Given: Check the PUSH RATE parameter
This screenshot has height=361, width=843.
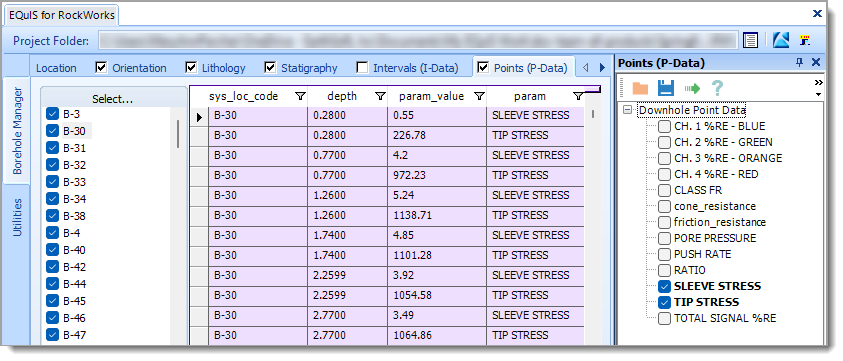Looking at the screenshot, I should pos(665,254).
